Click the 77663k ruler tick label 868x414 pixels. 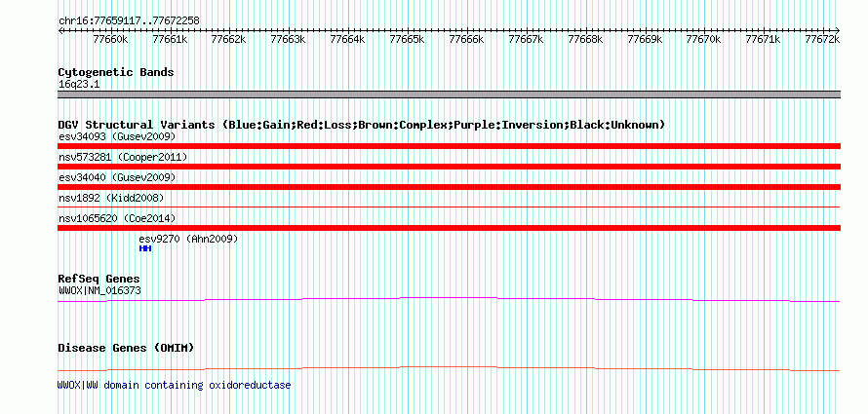289,39
